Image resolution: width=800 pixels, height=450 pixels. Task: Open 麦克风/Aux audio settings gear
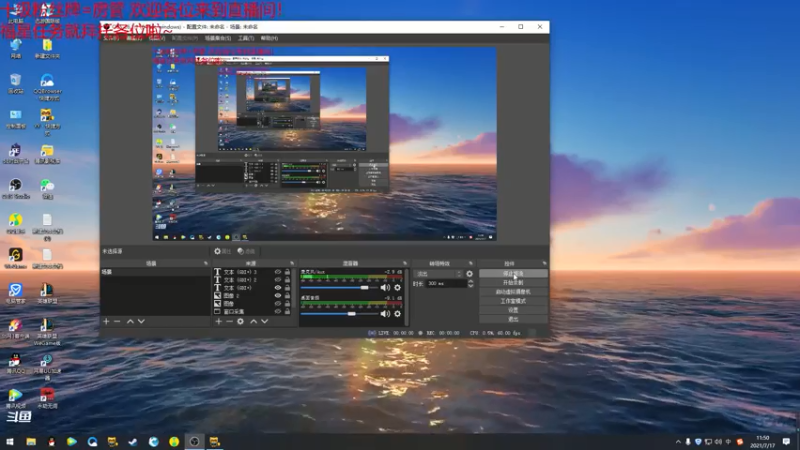point(397,288)
